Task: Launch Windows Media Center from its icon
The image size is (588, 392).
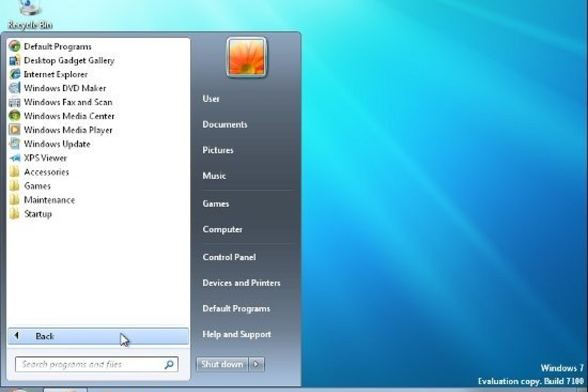Action: pyautogui.click(x=15, y=116)
